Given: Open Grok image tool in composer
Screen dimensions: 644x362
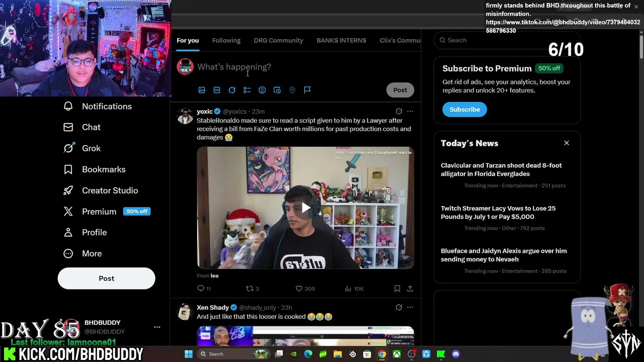Looking at the screenshot, I should coord(232,90).
